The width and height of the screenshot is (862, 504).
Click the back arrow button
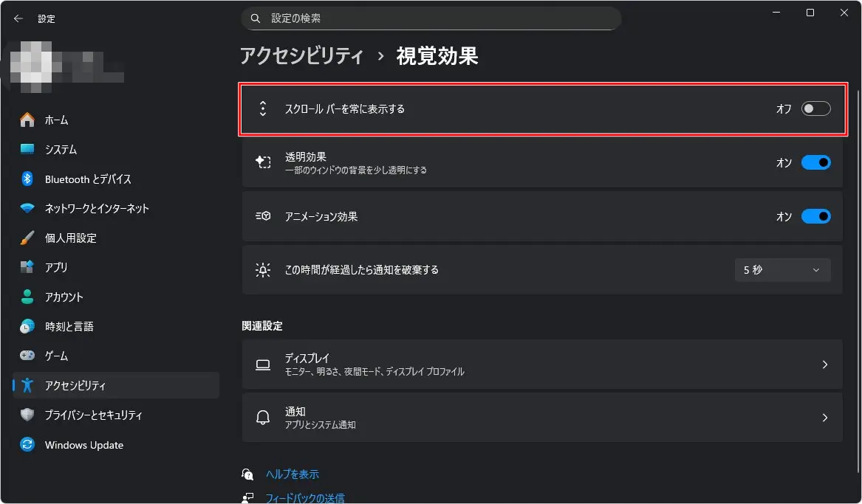coord(18,18)
